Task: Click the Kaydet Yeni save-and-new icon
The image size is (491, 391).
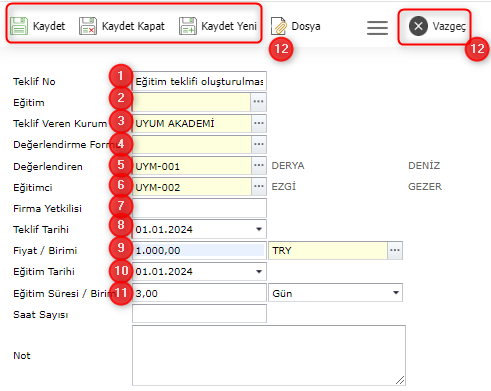Action: (x=188, y=26)
